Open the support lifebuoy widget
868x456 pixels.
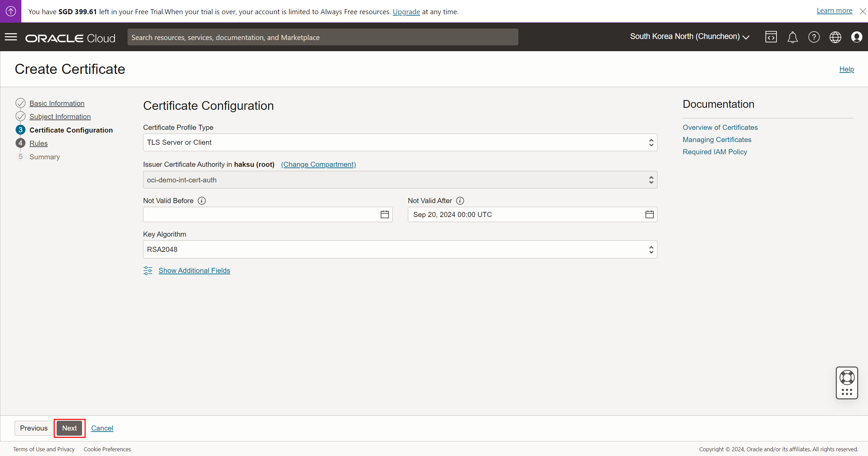(847, 378)
